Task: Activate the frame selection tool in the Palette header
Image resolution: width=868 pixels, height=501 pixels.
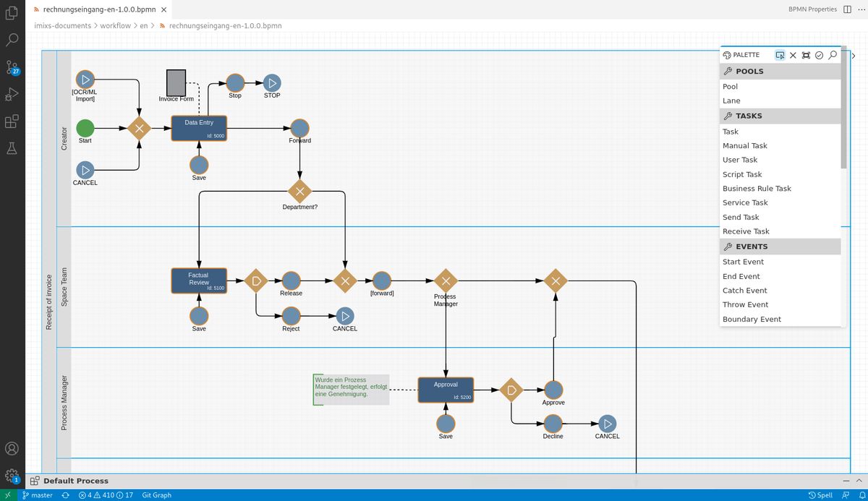Action: point(806,55)
